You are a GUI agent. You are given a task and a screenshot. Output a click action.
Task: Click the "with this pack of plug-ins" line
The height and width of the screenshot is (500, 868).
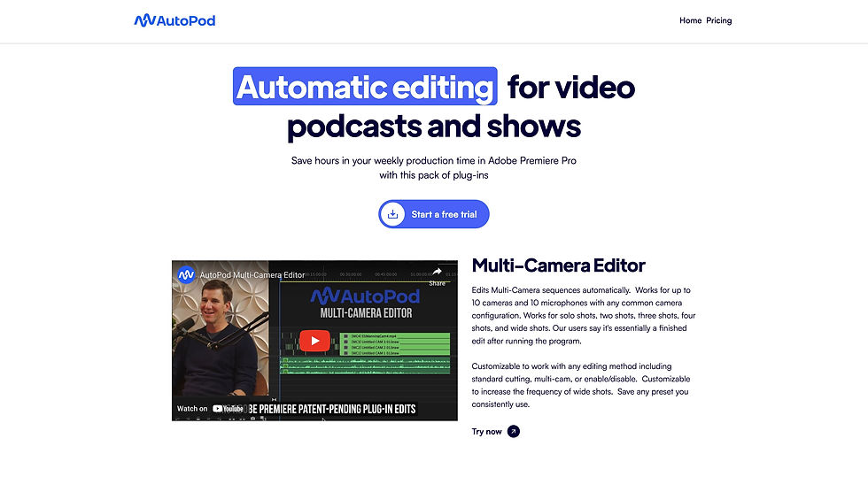[433, 175]
